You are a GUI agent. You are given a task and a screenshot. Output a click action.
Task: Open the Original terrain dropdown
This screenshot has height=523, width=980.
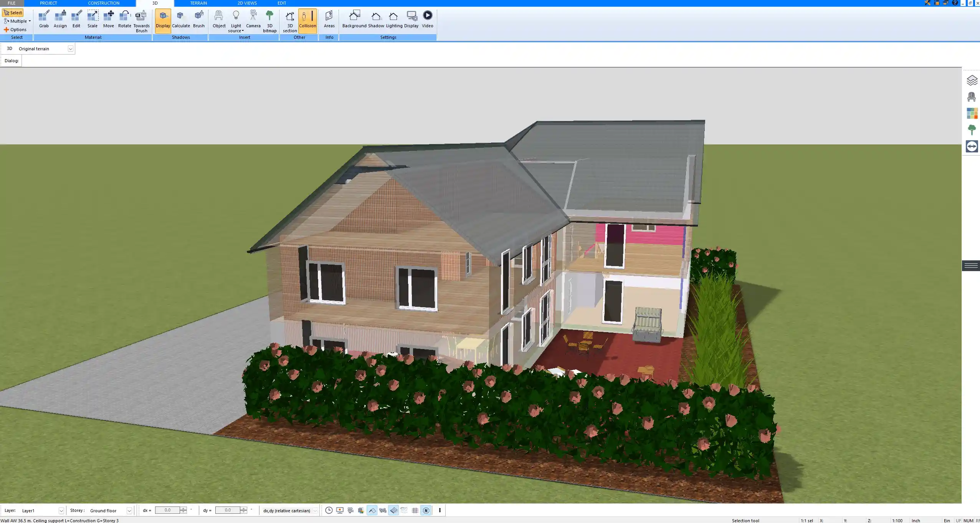click(x=71, y=48)
